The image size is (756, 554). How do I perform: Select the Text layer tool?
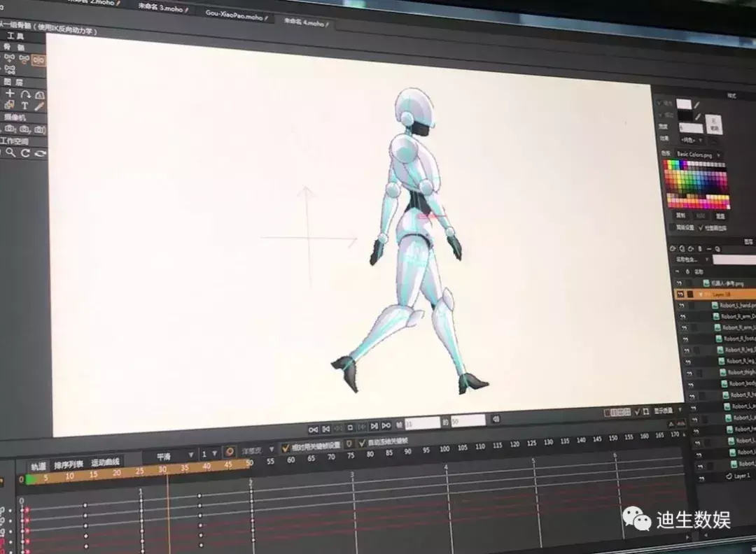pyautogui.click(x=25, y=106)
